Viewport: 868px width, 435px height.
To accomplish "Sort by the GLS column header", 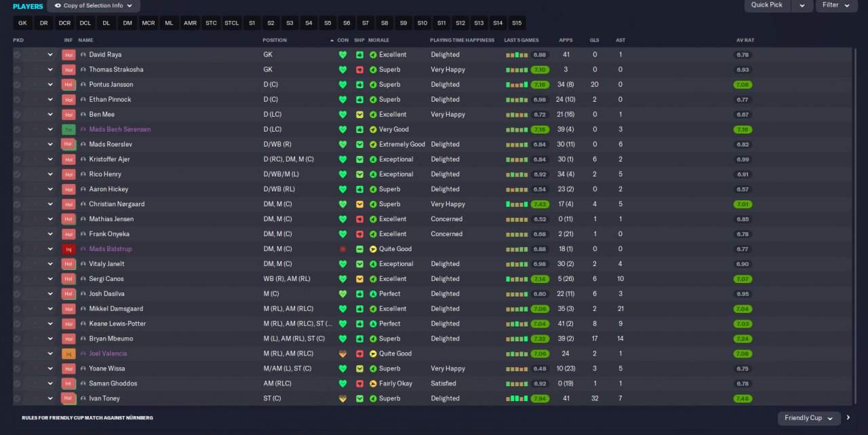I will tap(595, 40).
